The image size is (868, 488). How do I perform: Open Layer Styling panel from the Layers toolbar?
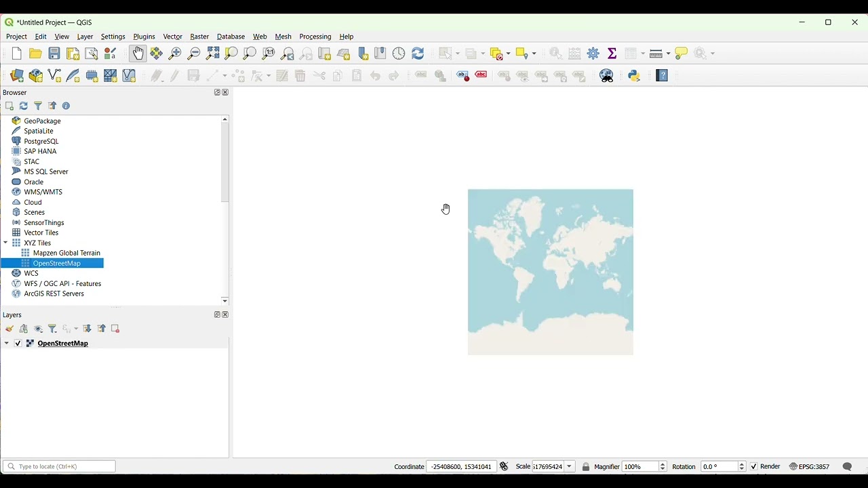[x=9, y=329]
